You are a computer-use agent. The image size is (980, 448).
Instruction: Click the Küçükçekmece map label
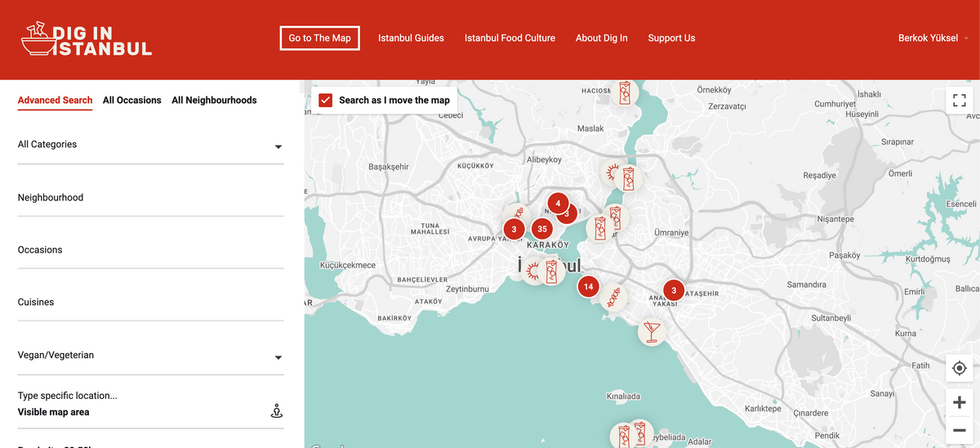click(348, 266)
